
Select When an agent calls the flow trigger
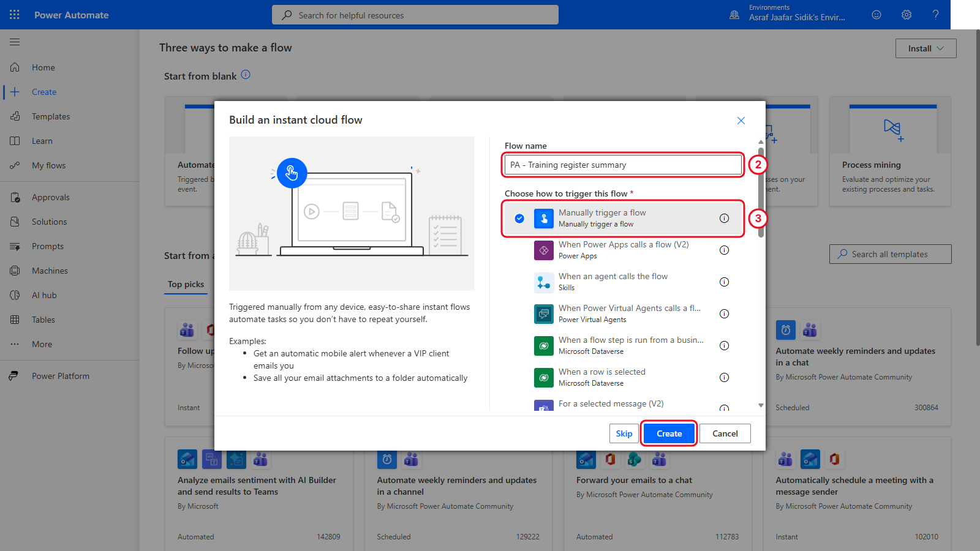click(624, 282)
